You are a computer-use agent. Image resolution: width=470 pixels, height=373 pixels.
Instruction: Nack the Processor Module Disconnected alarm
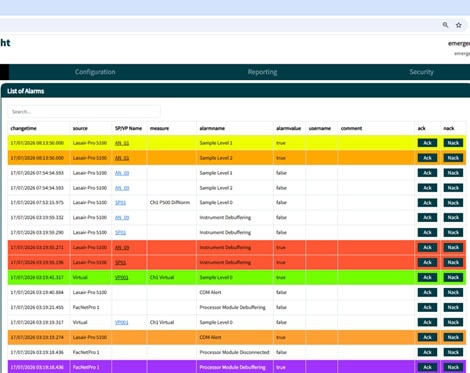pyautogui.click(x=453, y=352)
